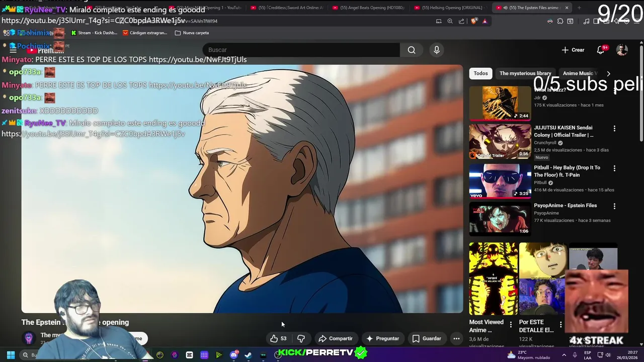Open browser extensions puzzle icon
Viewport: 644px width, 362px height.
560,21
